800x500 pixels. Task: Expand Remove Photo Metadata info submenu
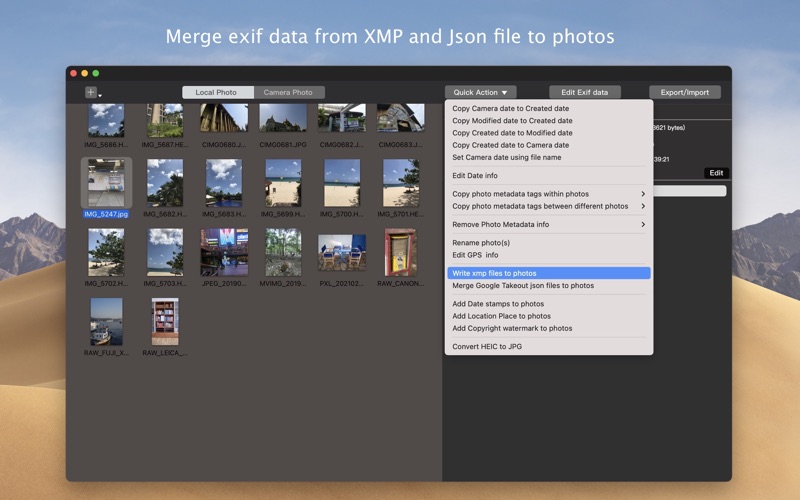point(548,224)
